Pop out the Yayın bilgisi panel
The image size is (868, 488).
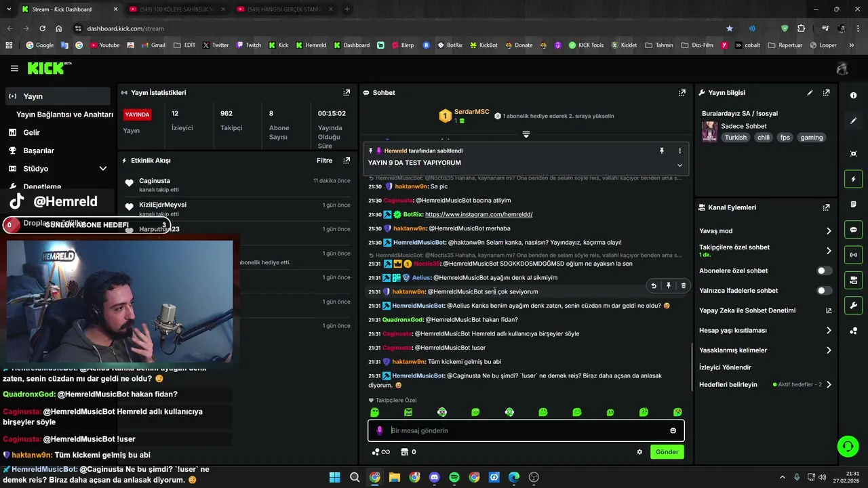826,93
